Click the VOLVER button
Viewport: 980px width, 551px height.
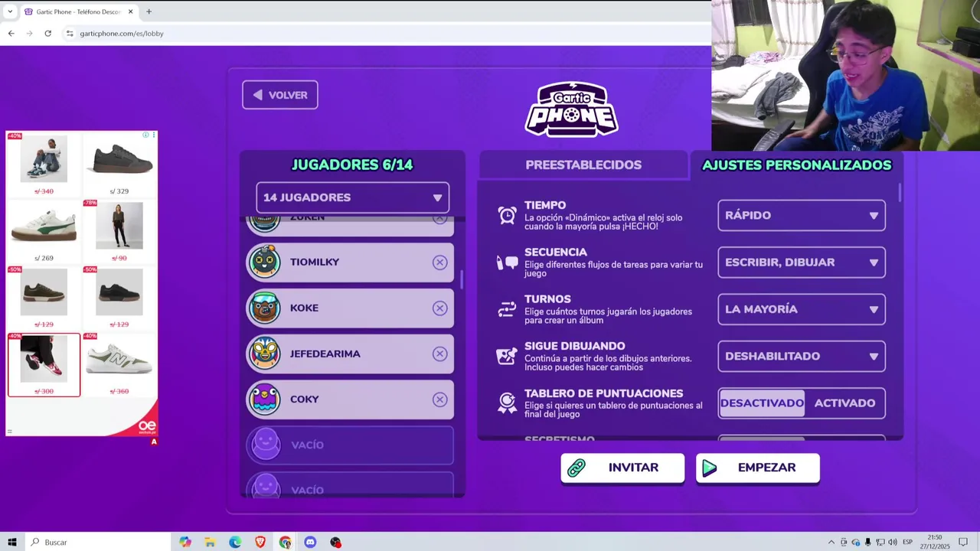coord(280,95)
